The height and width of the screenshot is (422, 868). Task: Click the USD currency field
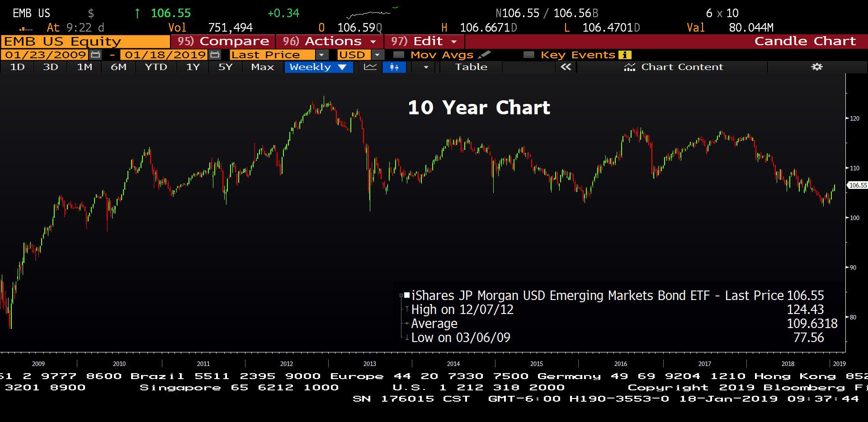[354, 55]
